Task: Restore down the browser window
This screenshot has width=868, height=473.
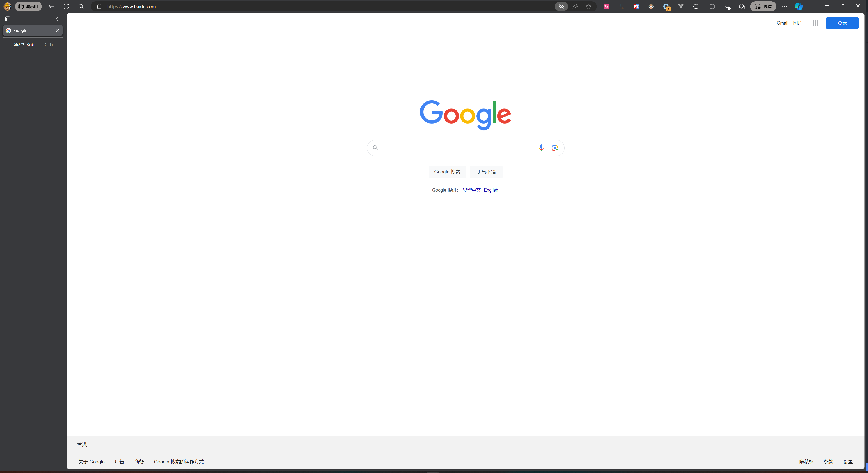Action: coord(842,6)
